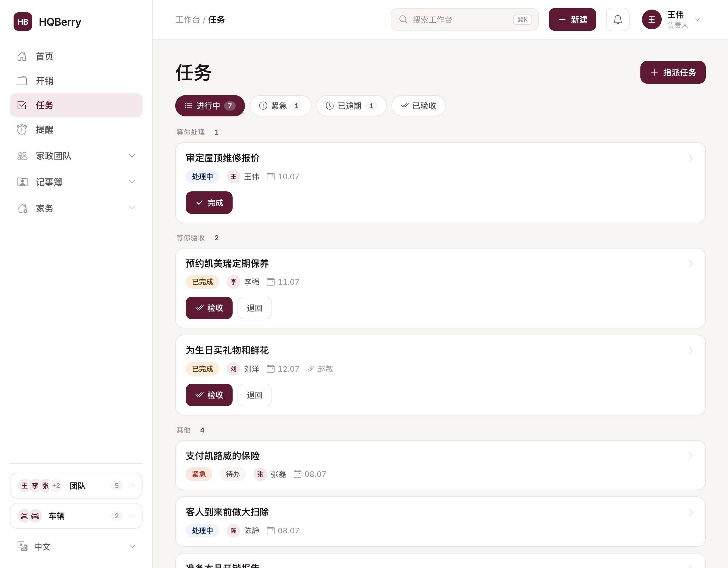The height and width of the screenshot is (568, 728).
Task: Click the 张 assignee avatar on 支付凯路威的保险
Action: click(x=260, y=474)
